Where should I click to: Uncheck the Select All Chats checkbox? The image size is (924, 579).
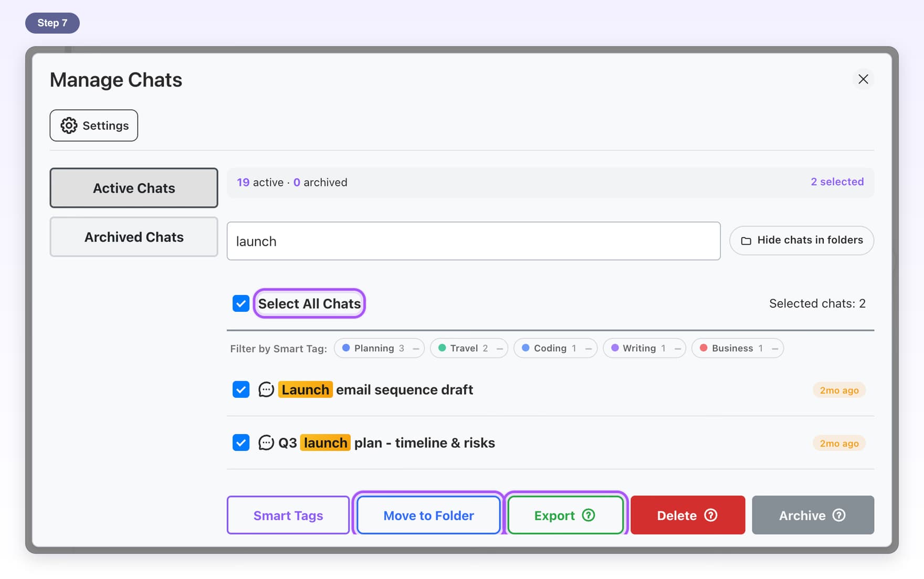[241, 303]
